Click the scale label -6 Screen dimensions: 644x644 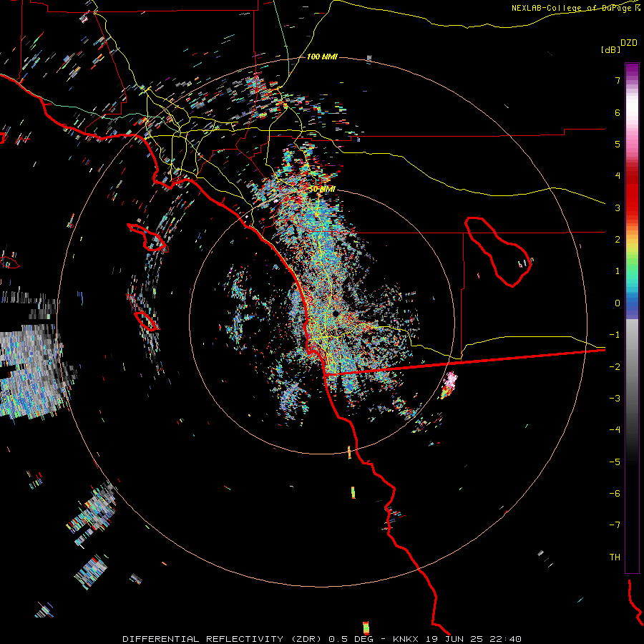pyautogui.click(x=615, y=493)
